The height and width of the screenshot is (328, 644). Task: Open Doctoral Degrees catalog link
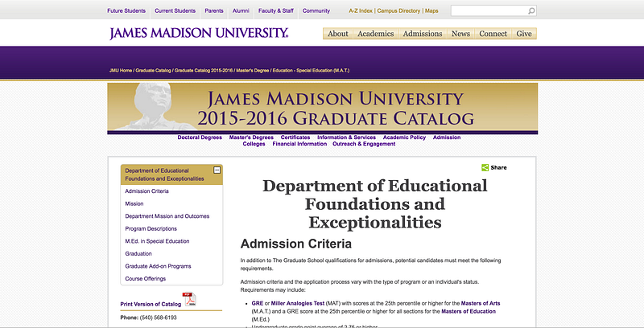(x=200, y=137)
